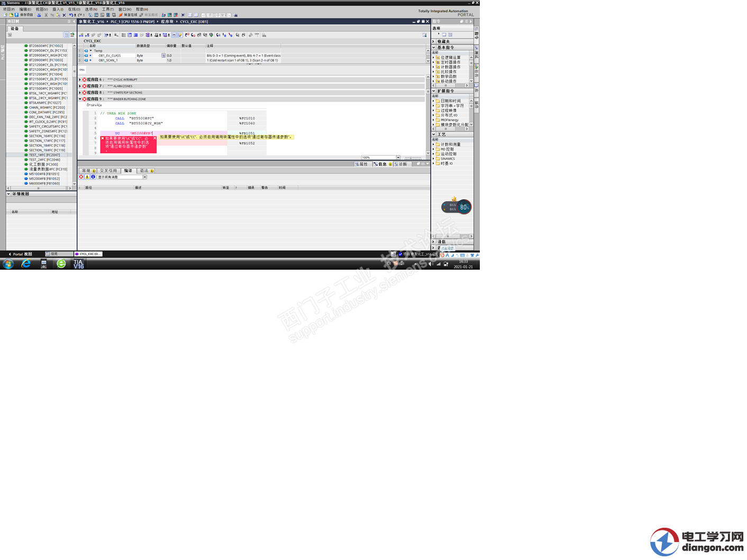Collapse the Extended instructions (扩展指令) pane
747x560 pixels.
[433, 91]
